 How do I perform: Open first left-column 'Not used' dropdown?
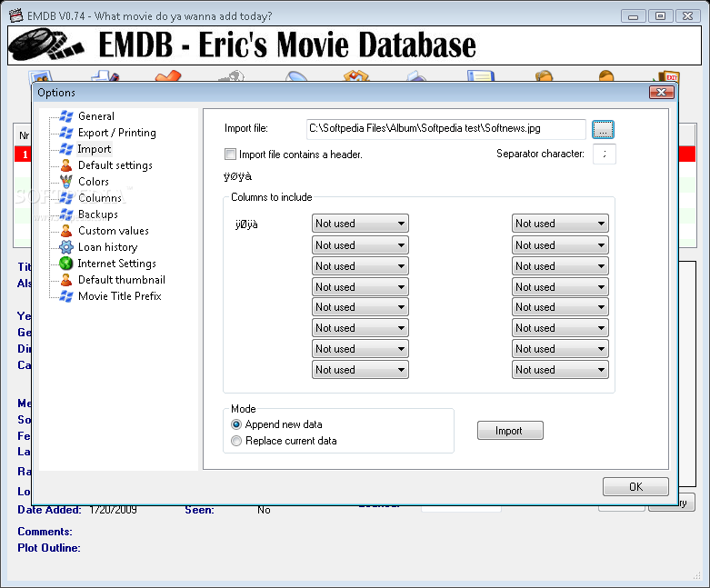click(360, 224)
